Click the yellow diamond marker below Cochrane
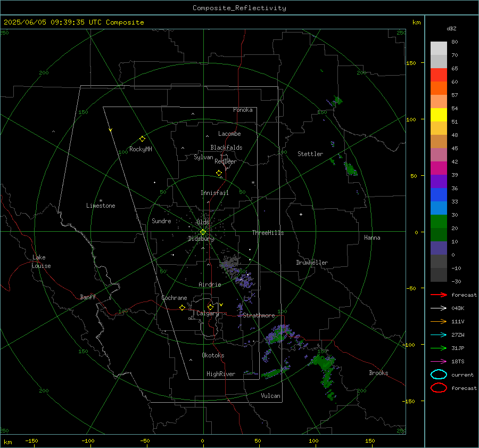The height and width of the screenshot is (448, 479). click(182, 308)
